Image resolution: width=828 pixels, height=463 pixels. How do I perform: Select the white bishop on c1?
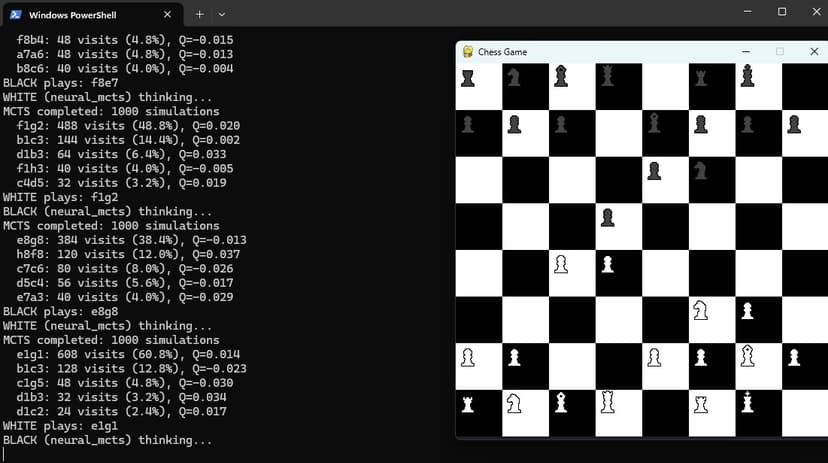561,402
